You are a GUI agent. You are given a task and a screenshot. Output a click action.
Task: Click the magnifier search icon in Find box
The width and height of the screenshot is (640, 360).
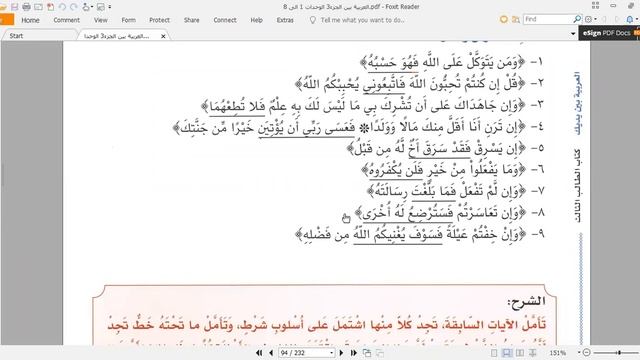click(577, 19)
